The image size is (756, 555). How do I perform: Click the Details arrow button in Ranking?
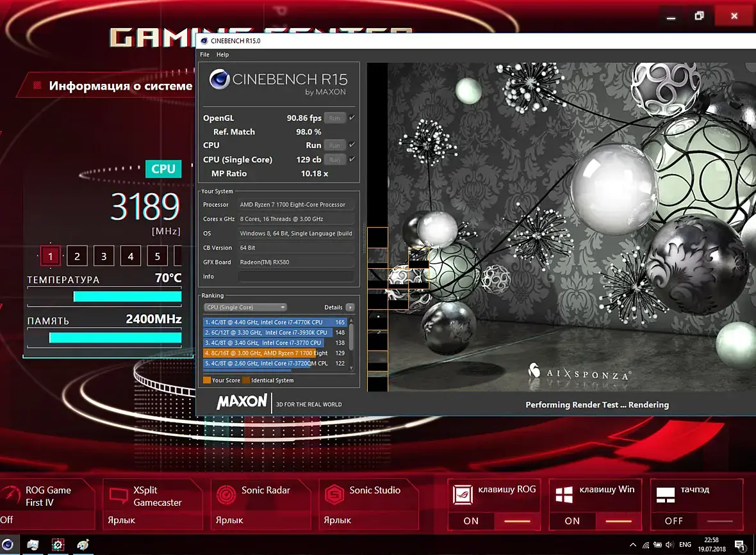(x=350, y=307)
